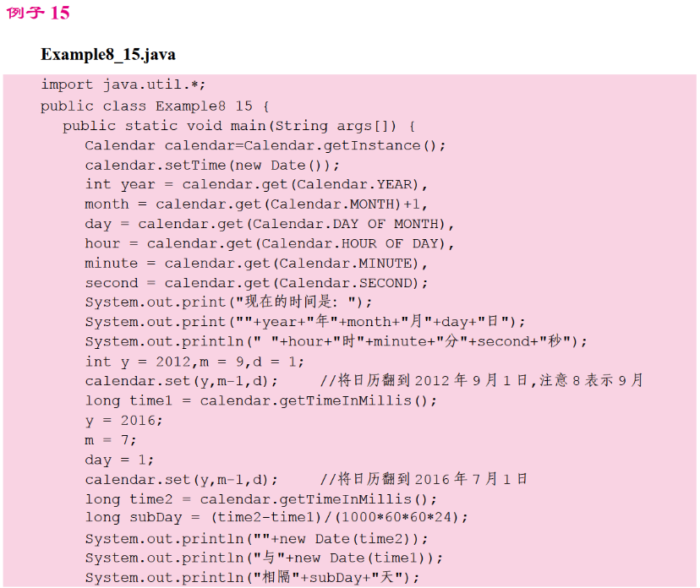Click the long time1 assignment line

261,400
